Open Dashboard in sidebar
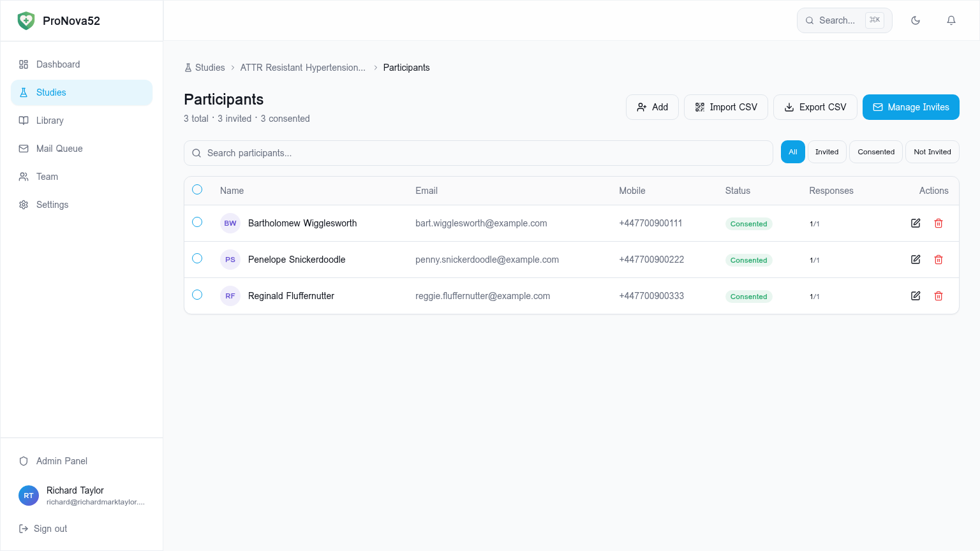The height and width of the screenshot is (551, 980). click(82, 64)
